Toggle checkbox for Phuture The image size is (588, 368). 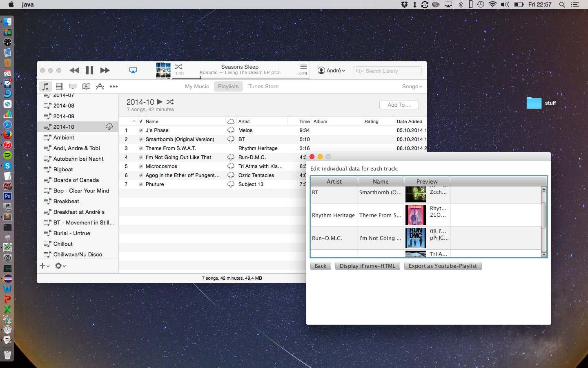141,184
